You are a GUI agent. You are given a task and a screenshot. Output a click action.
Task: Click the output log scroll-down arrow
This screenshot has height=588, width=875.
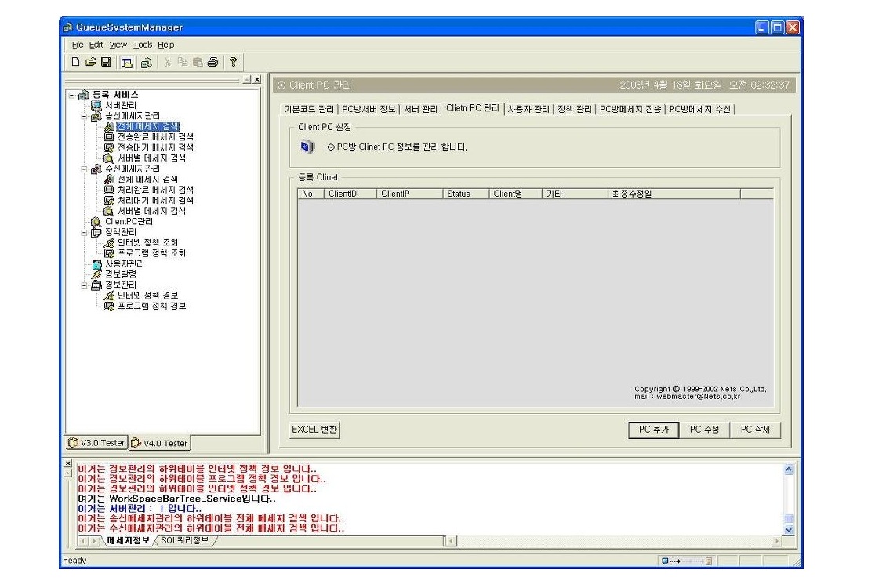click(x=789, y=530)
